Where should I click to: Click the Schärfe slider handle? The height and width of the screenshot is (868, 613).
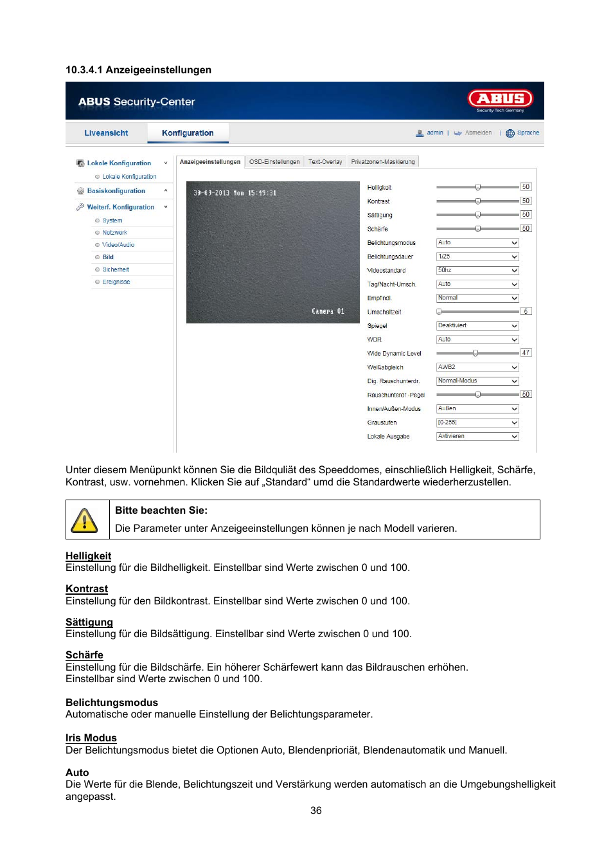click(478, 229)
